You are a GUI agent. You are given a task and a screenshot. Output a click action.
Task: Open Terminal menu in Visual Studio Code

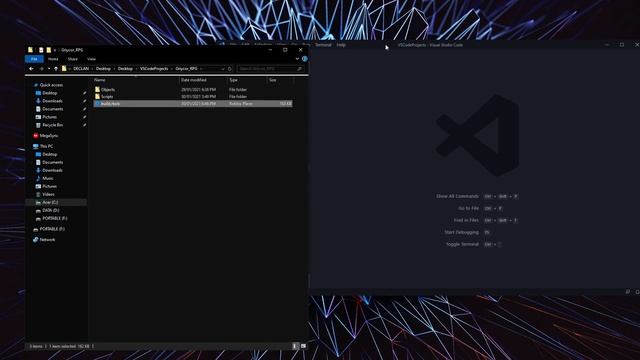coord(323,45)
